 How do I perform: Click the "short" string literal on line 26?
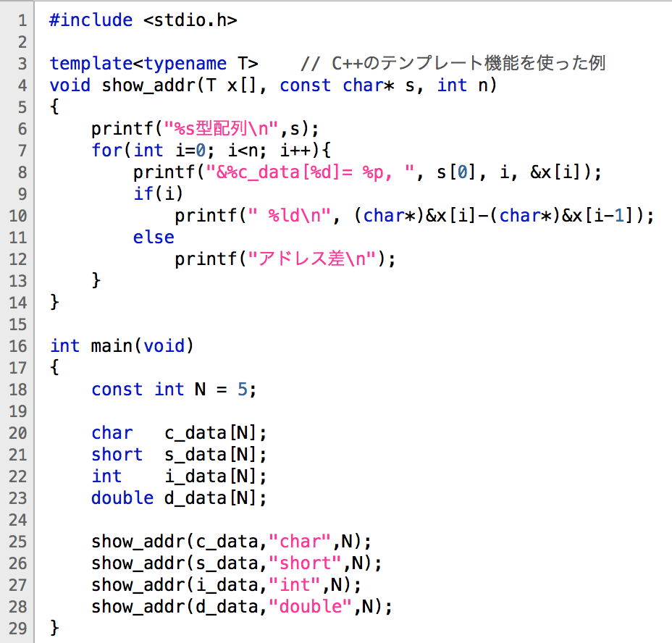click(x=305, y=563)
